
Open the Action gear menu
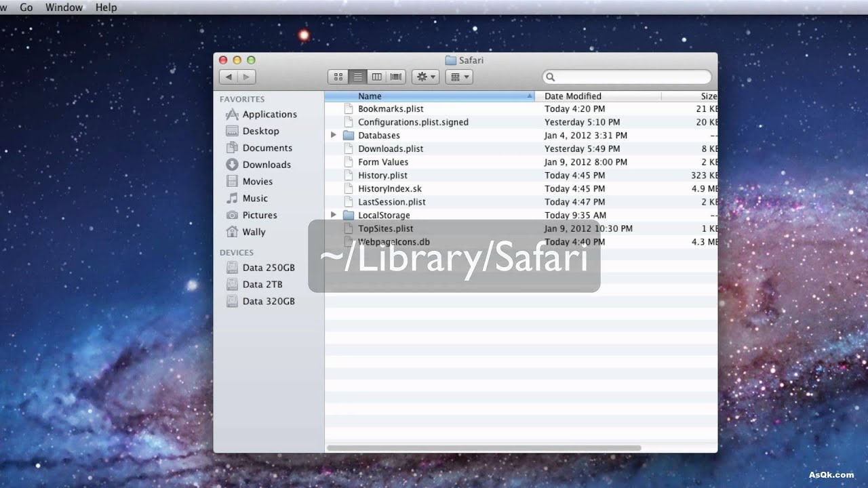[x=426, y=77]
